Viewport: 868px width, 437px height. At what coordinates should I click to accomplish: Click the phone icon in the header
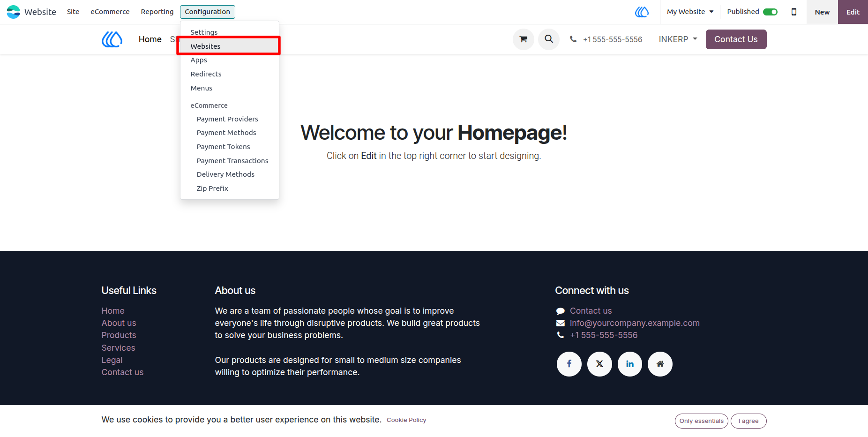click(573, 39)
